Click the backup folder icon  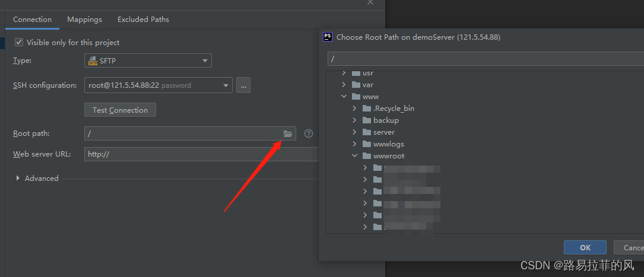pos(367,120)
